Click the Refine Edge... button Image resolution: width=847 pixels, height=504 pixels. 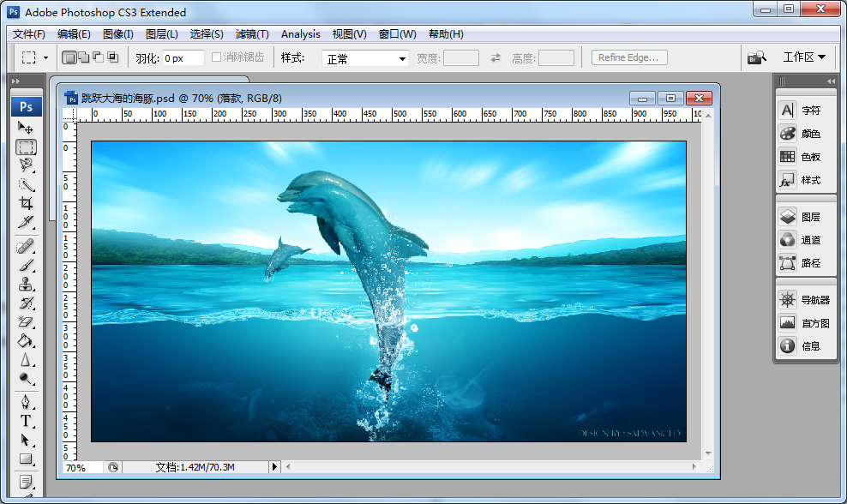click(x=628, y=57)
